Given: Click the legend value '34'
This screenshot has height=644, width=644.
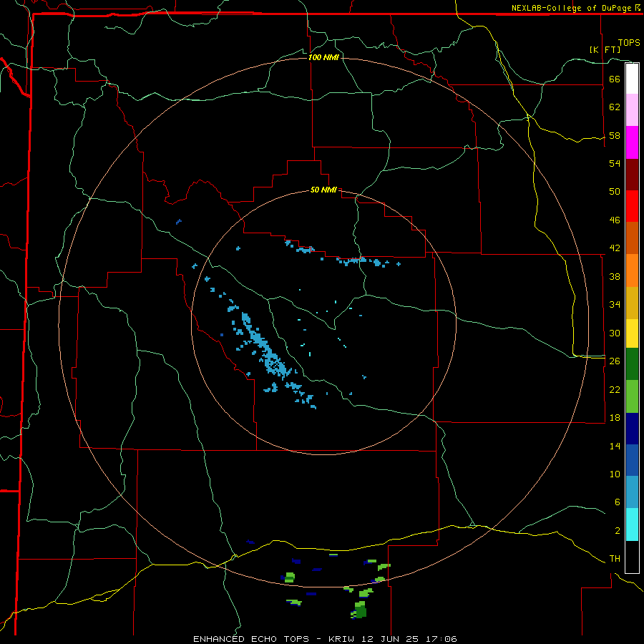Looking at the screenshot, I should (615, 304).
